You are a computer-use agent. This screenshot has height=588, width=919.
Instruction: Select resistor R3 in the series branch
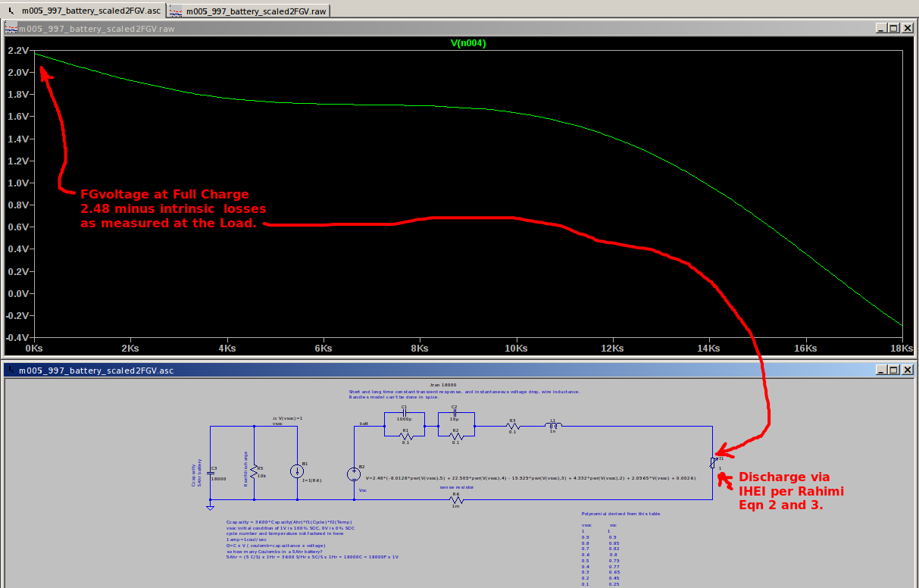click(x=512, y=427)
